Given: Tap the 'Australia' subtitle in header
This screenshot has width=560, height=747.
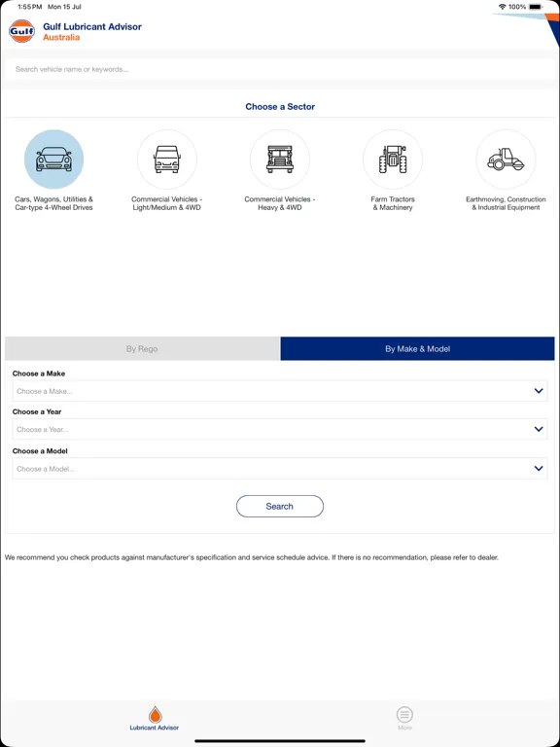Looking at the screenshot, I should tap(61, 37).
